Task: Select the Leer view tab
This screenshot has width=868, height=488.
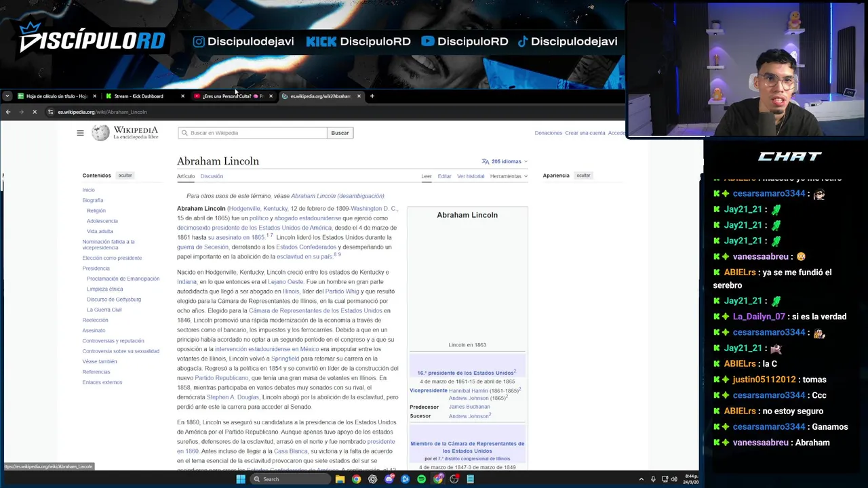Action: [x=427, y=176]
